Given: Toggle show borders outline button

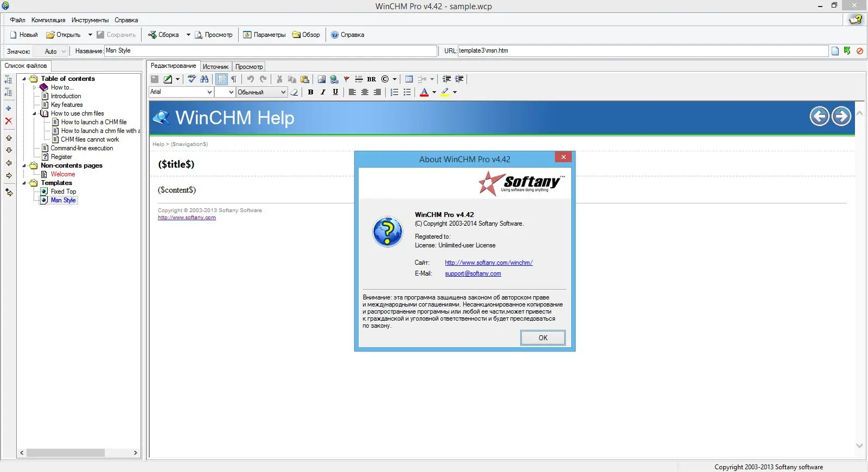Looking at the screenshot, I should pos(222,79).
